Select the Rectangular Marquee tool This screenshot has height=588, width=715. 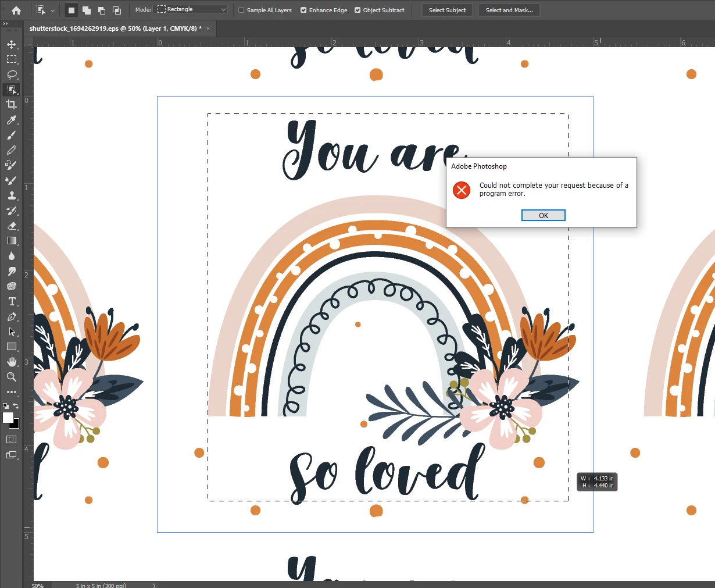coord(11,59)
